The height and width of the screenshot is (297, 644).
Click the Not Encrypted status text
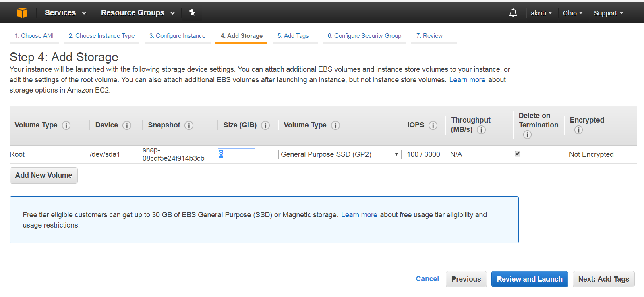coord(591,154)
